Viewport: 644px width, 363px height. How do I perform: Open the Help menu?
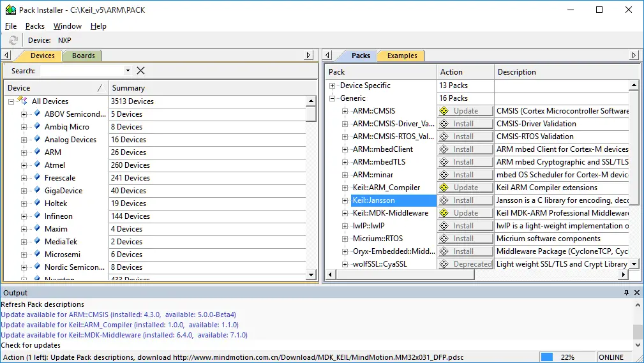click(x=98, y=26)
